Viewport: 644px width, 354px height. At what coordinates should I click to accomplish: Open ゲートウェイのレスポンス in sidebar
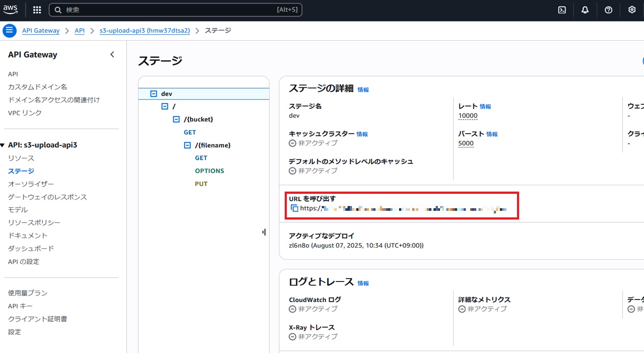coord(48,197)
